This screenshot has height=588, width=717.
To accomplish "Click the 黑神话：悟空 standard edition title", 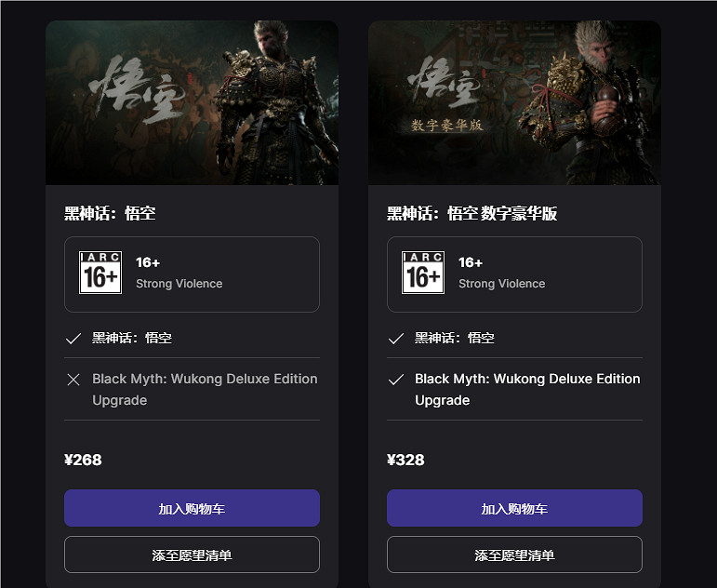I will pyautogui.click(x=110, y=214).
